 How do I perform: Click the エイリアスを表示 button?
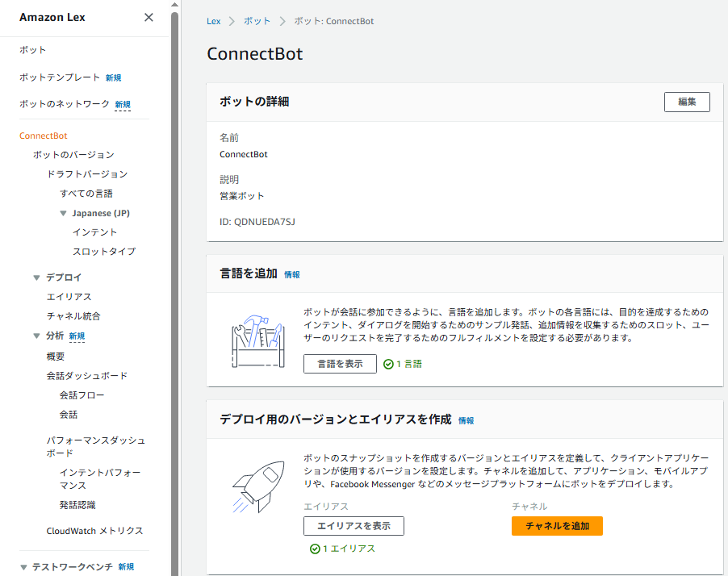pyautogui.click(x=354, y=526)
